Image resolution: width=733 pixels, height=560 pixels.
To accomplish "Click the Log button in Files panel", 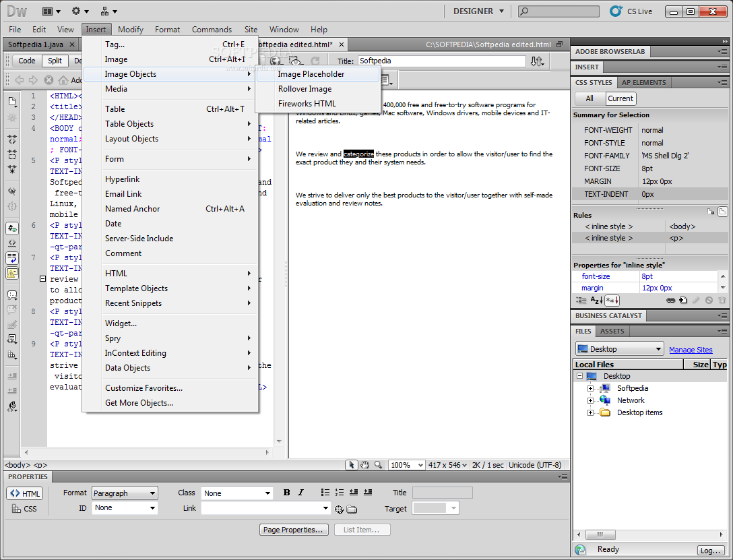I will pos(711,551).
